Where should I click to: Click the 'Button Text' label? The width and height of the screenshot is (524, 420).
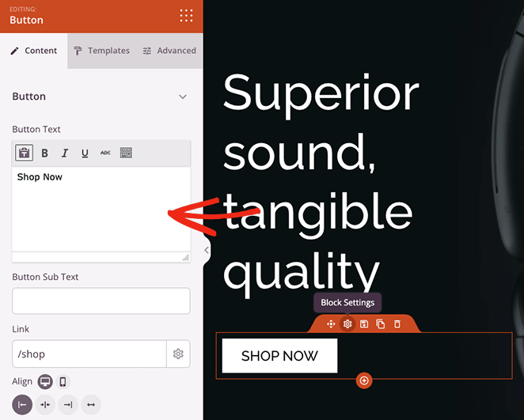pyautogui.click(x=36, y=129)
